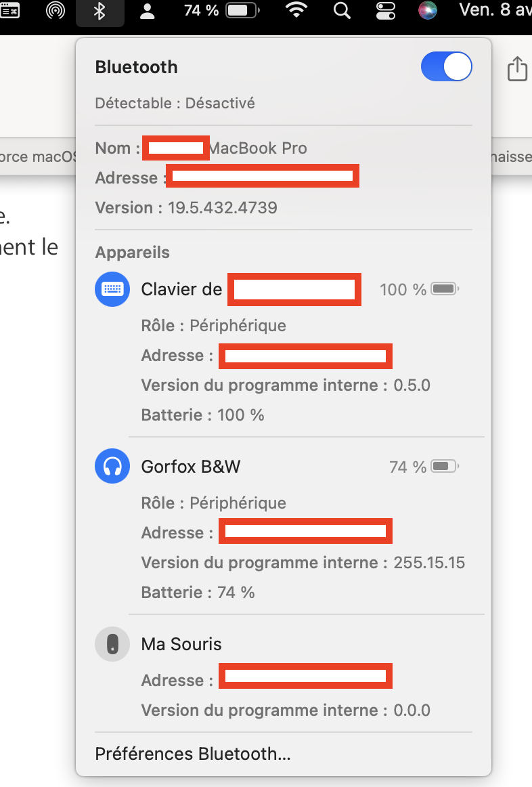Open Préférences Bluetooth…

(193, 754)
